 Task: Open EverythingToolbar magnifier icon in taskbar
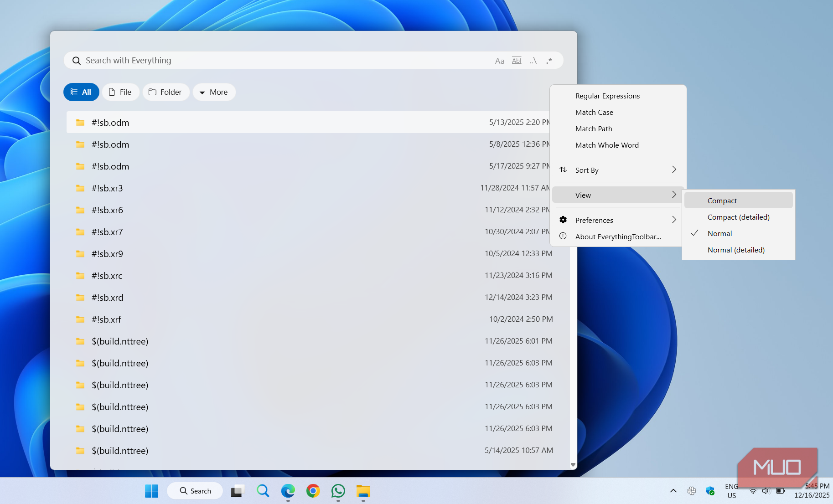pyautogui.click(x=263, y=491)
